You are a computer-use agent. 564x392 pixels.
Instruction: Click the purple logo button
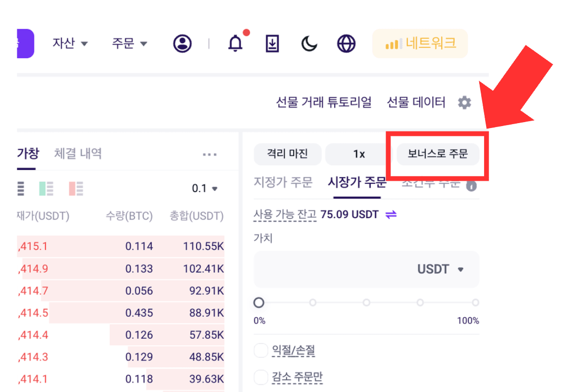click(25, 43)
